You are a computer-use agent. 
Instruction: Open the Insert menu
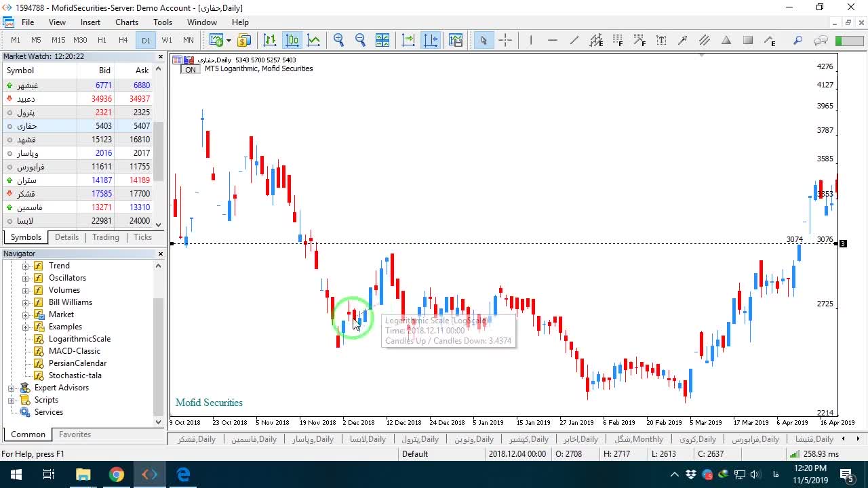(90, 22)
